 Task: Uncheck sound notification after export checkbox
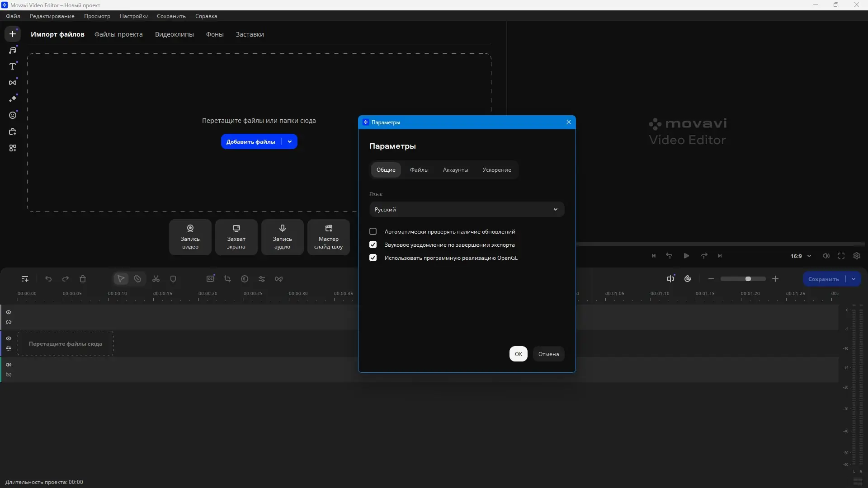click(373, 245)
